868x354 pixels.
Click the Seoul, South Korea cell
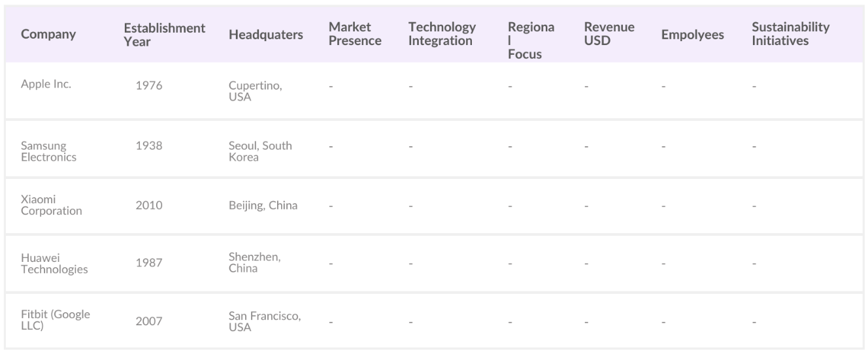(x=259, y=151)
